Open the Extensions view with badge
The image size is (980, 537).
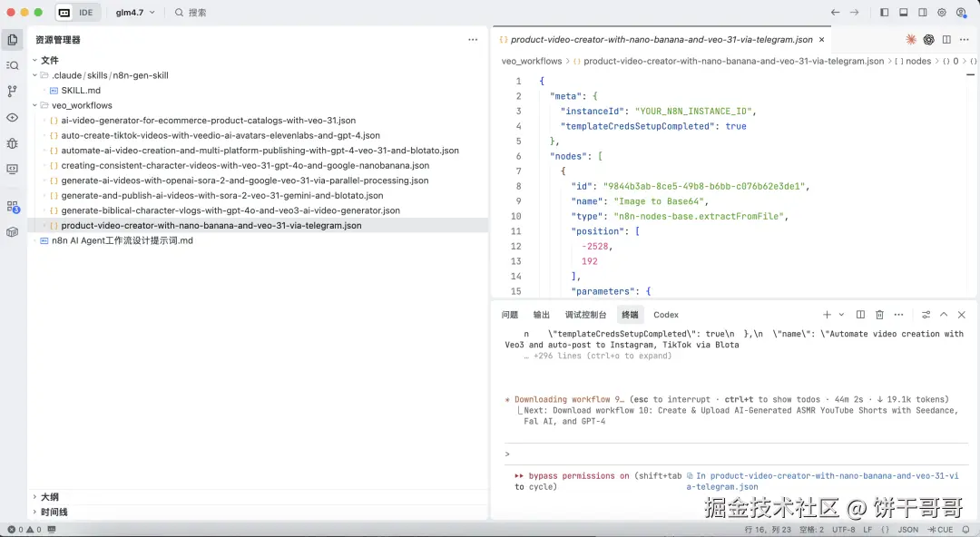(12, 207)
